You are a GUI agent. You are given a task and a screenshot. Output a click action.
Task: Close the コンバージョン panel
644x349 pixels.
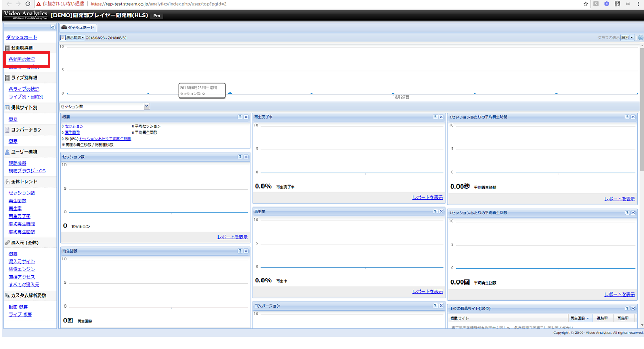tap(441, 306)
